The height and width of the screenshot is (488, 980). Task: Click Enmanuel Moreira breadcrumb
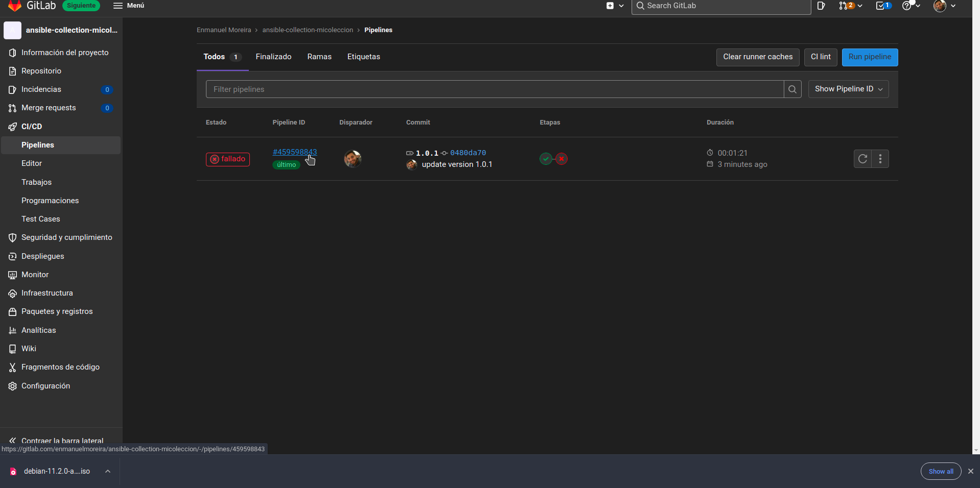[224, 30]
